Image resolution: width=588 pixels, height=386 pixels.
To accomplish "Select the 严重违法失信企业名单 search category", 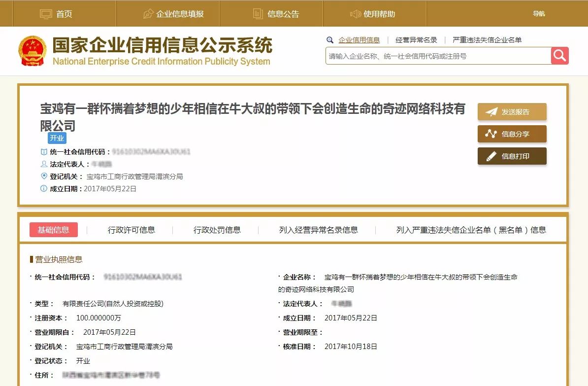I will tap(487, 40).
